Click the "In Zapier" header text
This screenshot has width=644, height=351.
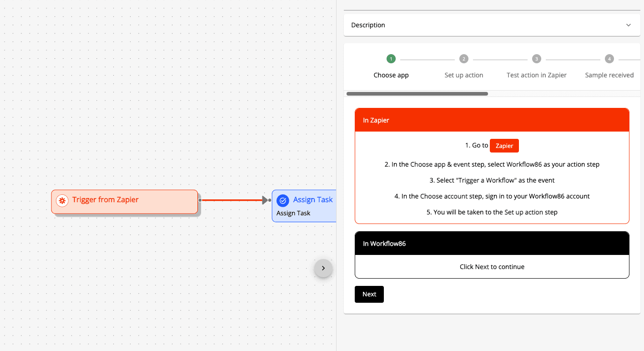click(376, 120)
